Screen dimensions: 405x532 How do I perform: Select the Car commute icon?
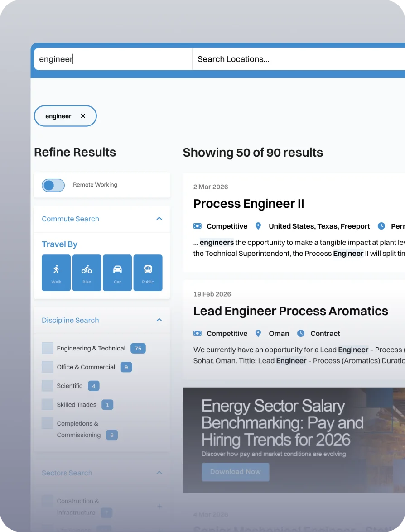pyautogui.click(x=117, y=273)
